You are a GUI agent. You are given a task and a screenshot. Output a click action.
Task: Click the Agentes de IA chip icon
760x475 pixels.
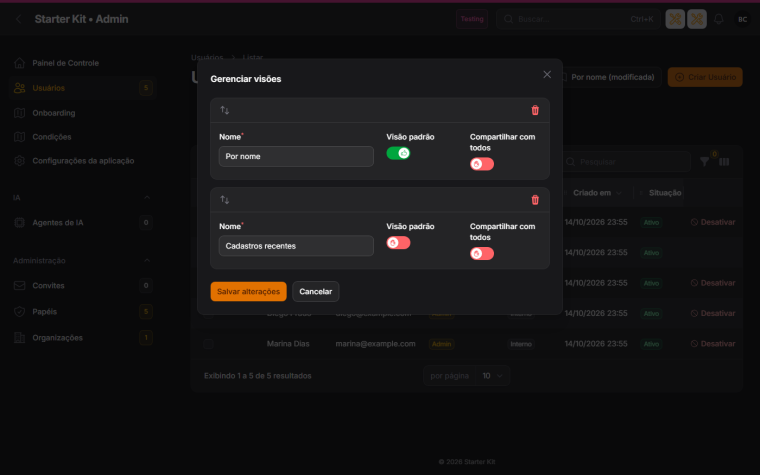tap(19, 222)
